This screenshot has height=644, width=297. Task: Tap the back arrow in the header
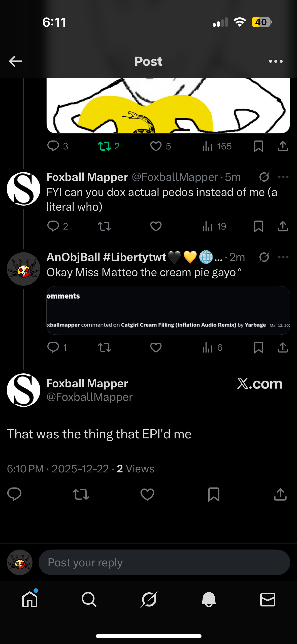point(15,61)
